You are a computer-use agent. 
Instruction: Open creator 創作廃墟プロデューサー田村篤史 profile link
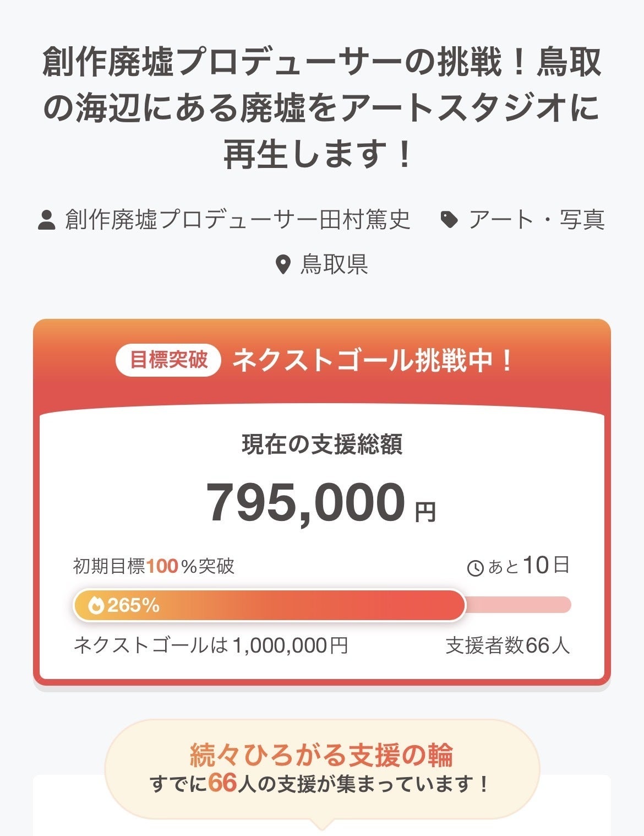point(238,220)
